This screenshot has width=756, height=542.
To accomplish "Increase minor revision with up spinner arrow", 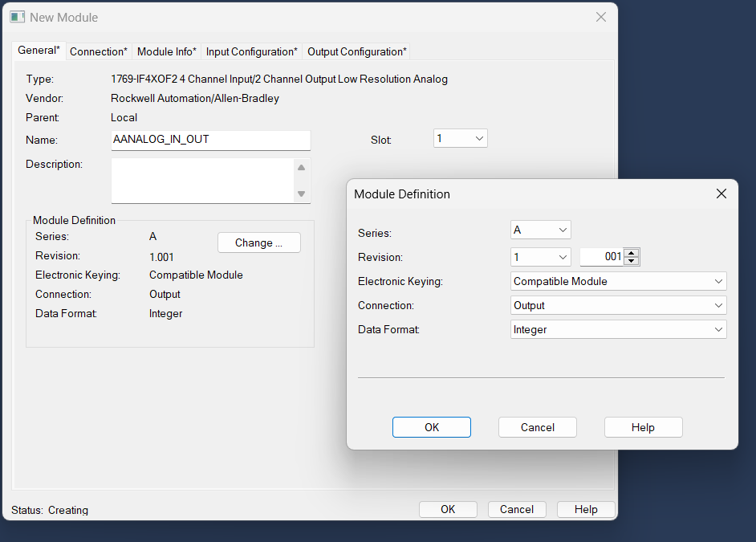I will pos(632,253).
